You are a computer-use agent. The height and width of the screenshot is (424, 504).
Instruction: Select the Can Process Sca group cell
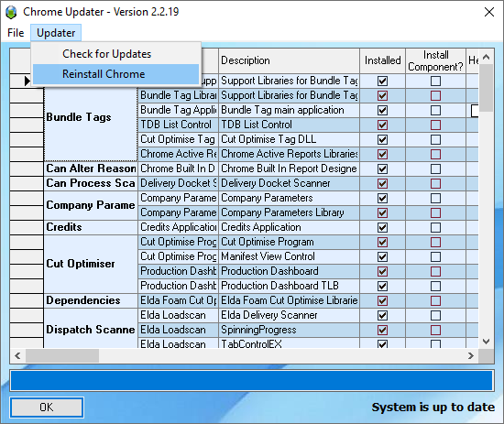point(91,183)
